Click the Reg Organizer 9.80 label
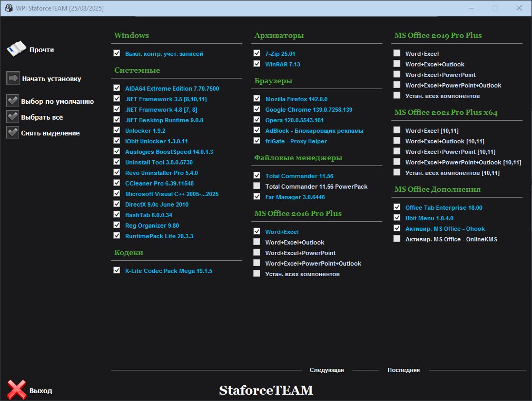This screenshot has width=532, height=401. [152, 226]
